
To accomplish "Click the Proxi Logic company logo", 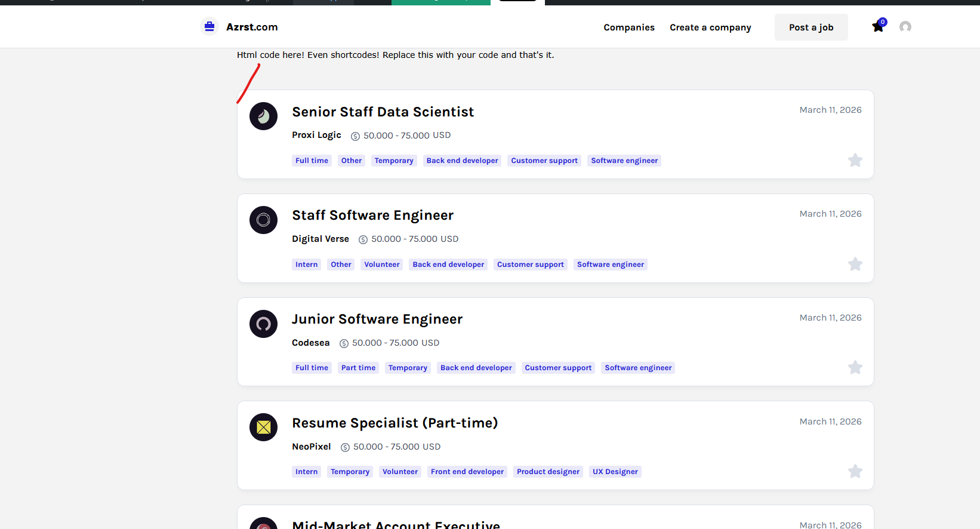I will pyautogui.click(x=263, y=116).
